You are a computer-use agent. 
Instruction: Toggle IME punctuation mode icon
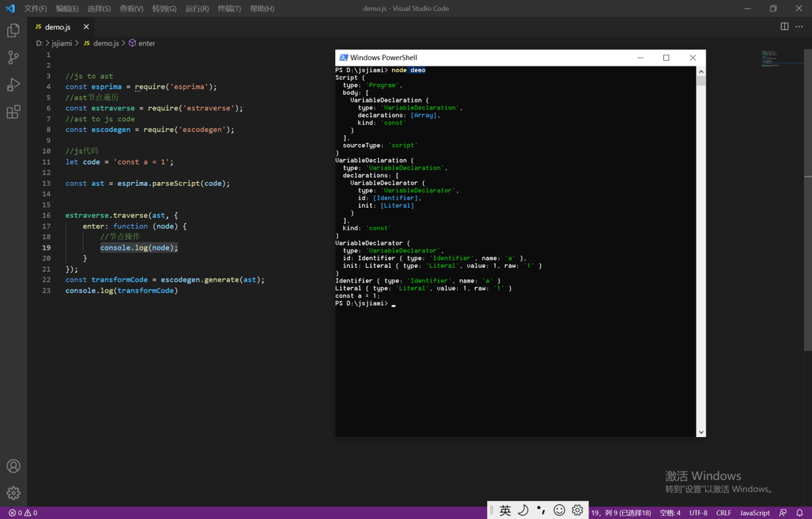pos(541,510)
